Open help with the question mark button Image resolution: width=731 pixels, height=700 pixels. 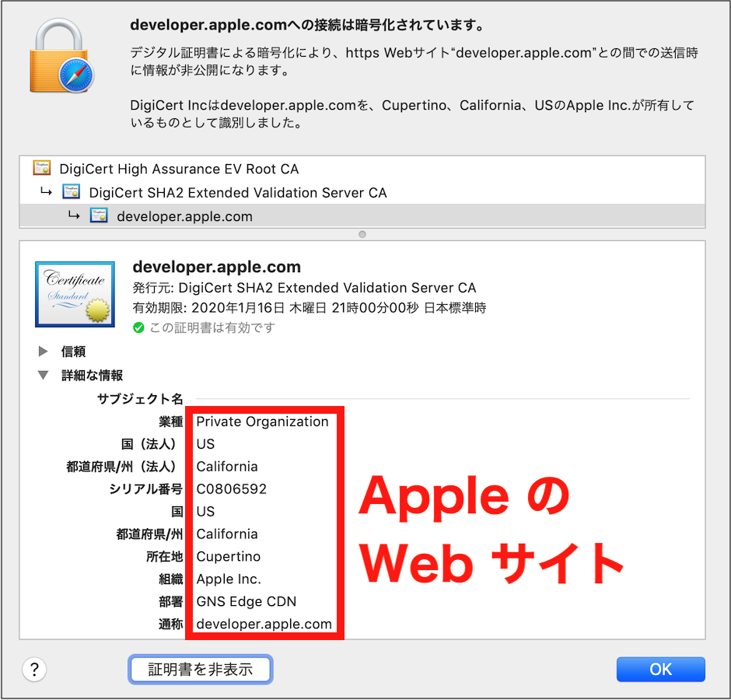34,670
